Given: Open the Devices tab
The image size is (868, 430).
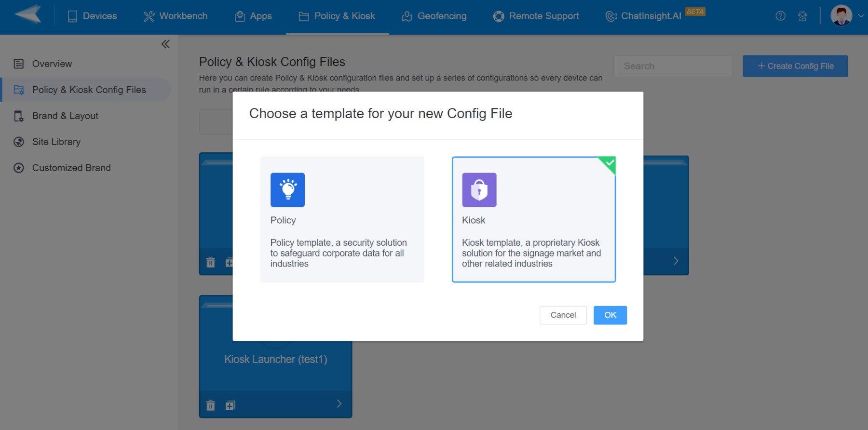Looking at the screenshot, I should coord(92,16).
